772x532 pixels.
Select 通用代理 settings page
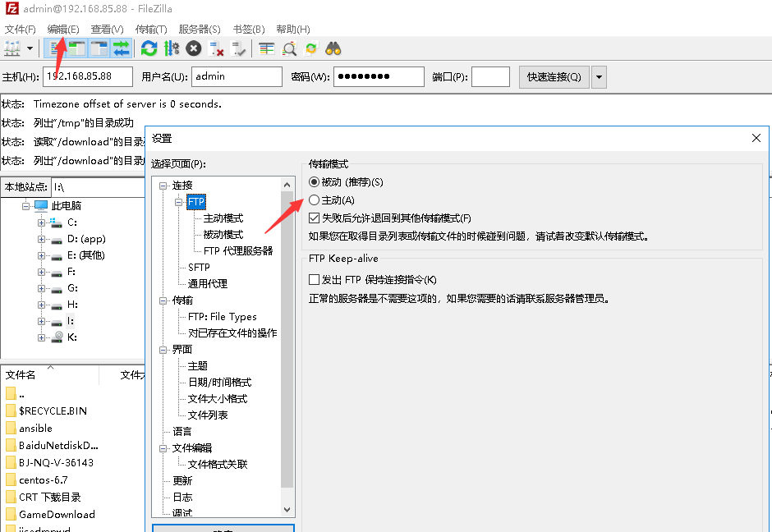[x=207, y=283]
